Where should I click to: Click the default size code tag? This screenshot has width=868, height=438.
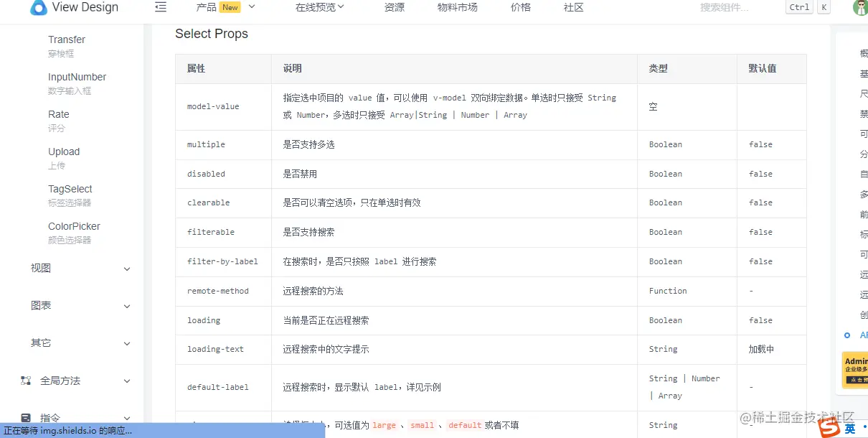coord(464,425)
